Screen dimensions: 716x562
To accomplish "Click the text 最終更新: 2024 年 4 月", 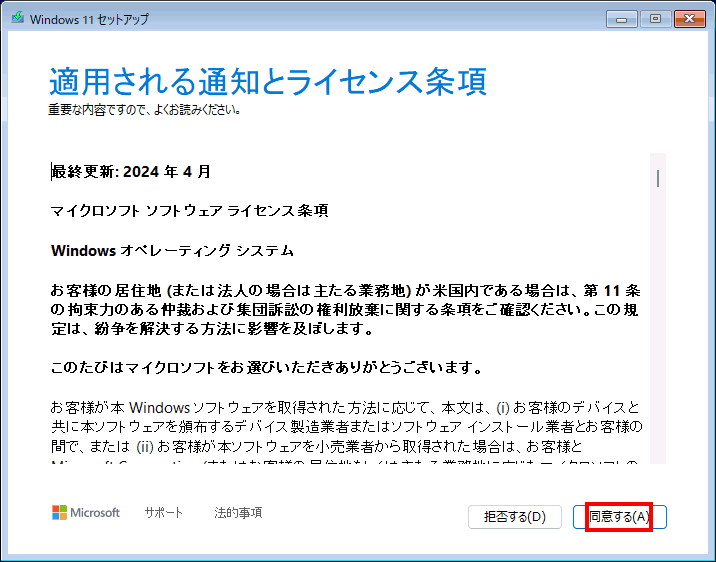I will tap(131, 172).
